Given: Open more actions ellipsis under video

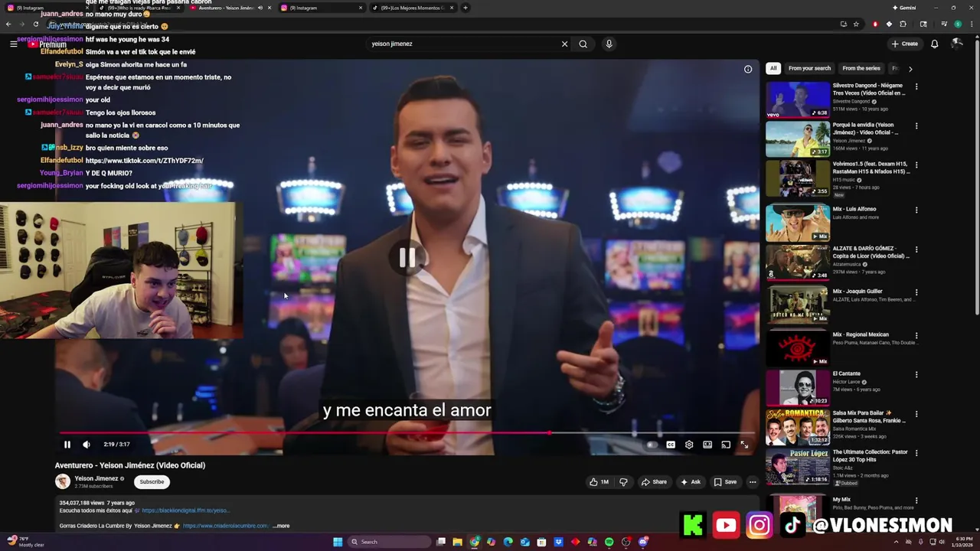Looking at the screenshot, I should click(x=753, y=482).
